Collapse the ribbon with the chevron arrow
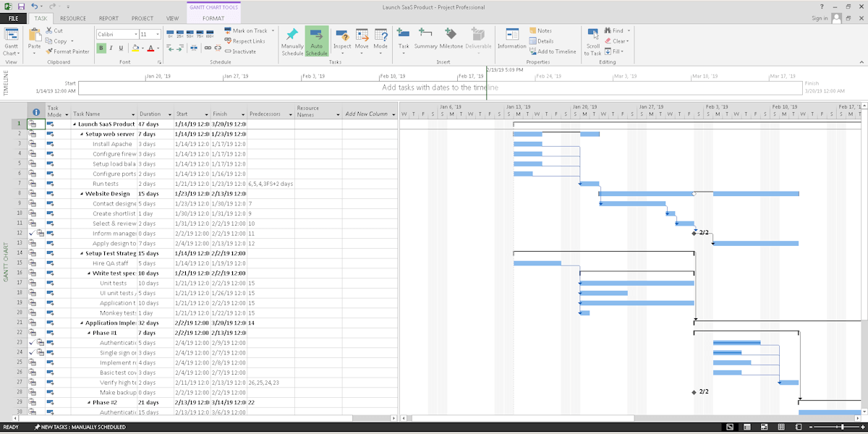The width and height of the screenshot is (868, 434). 861,62
